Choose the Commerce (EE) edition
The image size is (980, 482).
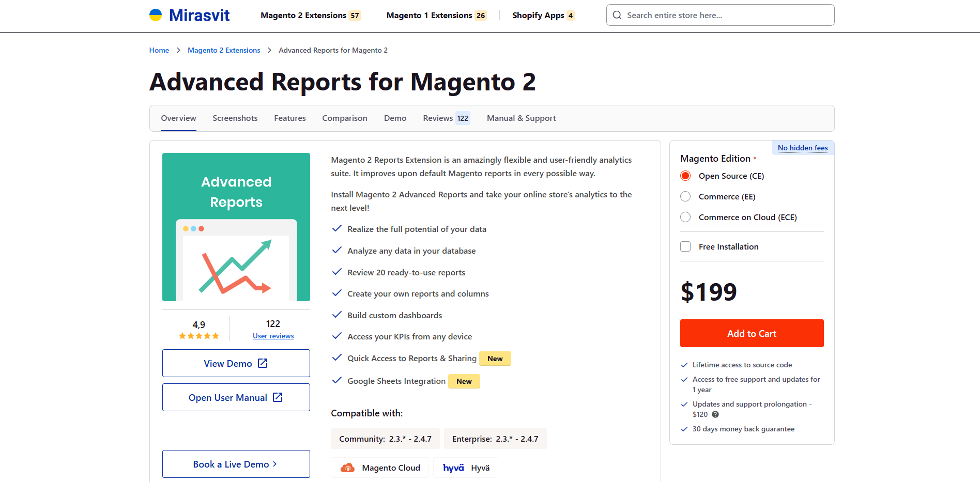click(x=685, y=196)
